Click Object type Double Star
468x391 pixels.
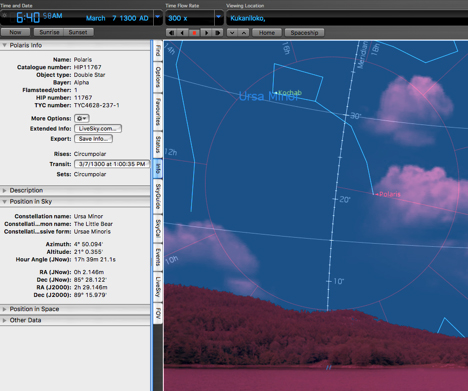pos(89,75)
